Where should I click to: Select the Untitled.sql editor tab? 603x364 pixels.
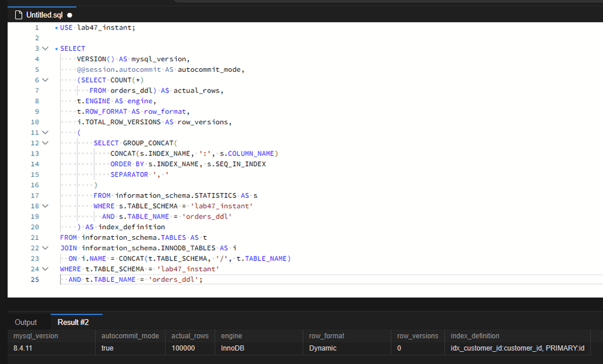tap(42, 15)
